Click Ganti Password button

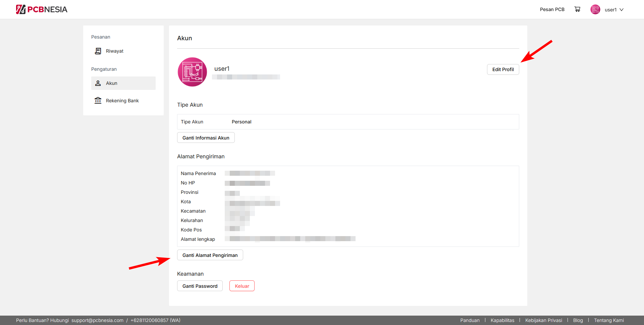tap(200, 286)
